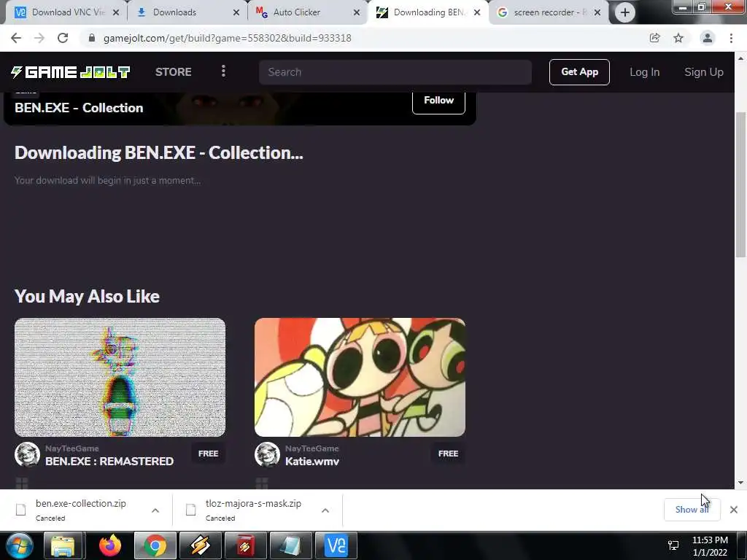Viewport: 747px width, 560px height.
Task: Share this page via share icon
Action: pos(654,38)
